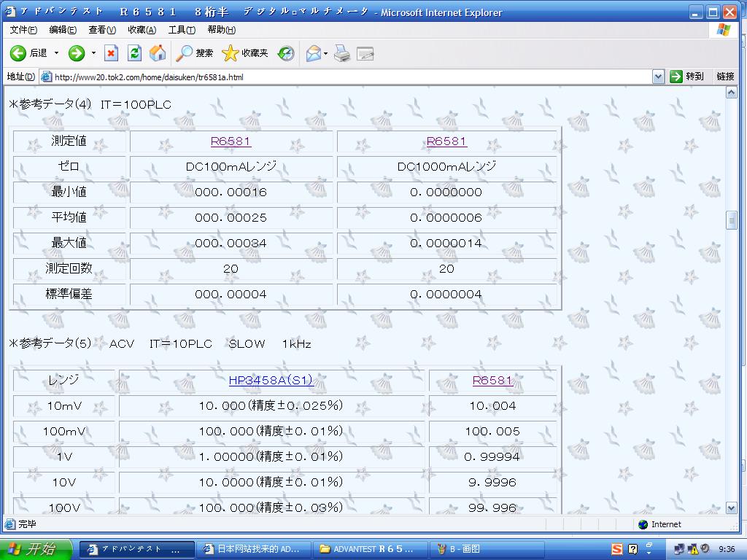Click the cell value 000.00034

click(x=231, y=243)
